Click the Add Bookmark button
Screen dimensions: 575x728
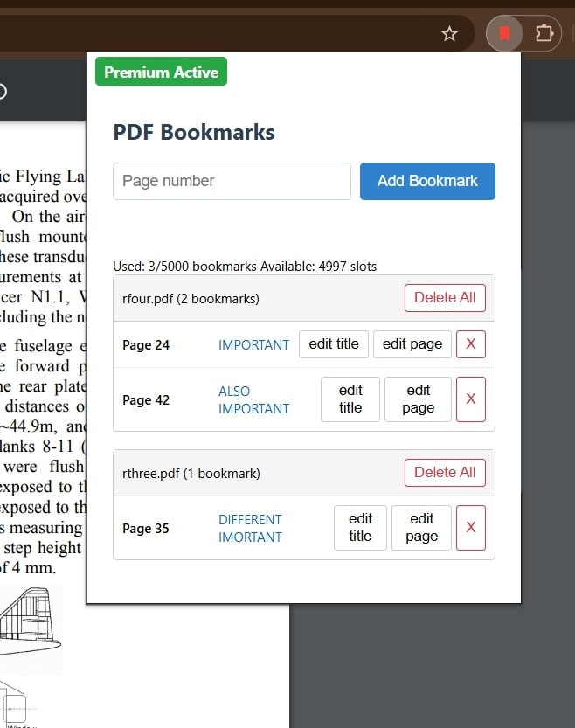tap(427, 181)
